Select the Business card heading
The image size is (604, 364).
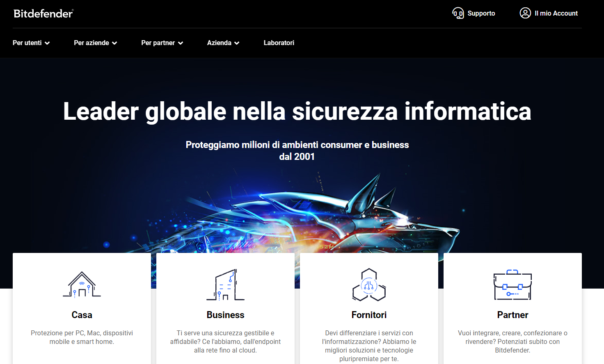pyautogui.click(x=225, y=315)
